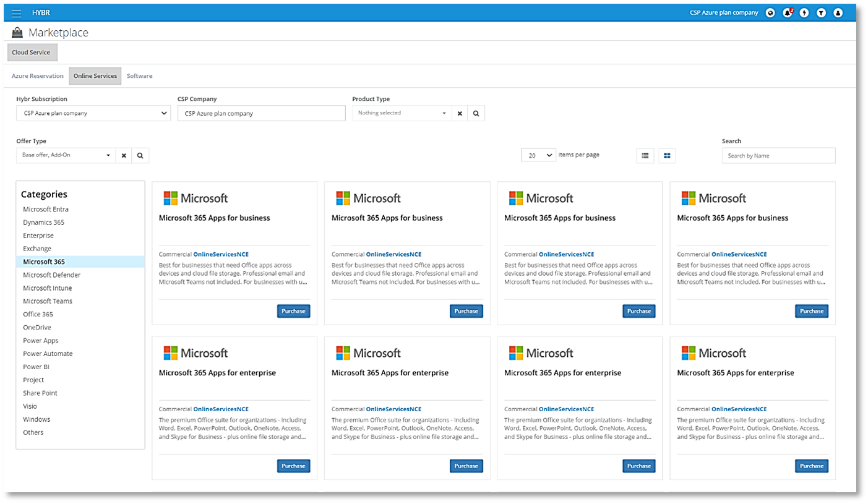Click the HYBR brand title
The image size is (868, 504).
(41, 13)
